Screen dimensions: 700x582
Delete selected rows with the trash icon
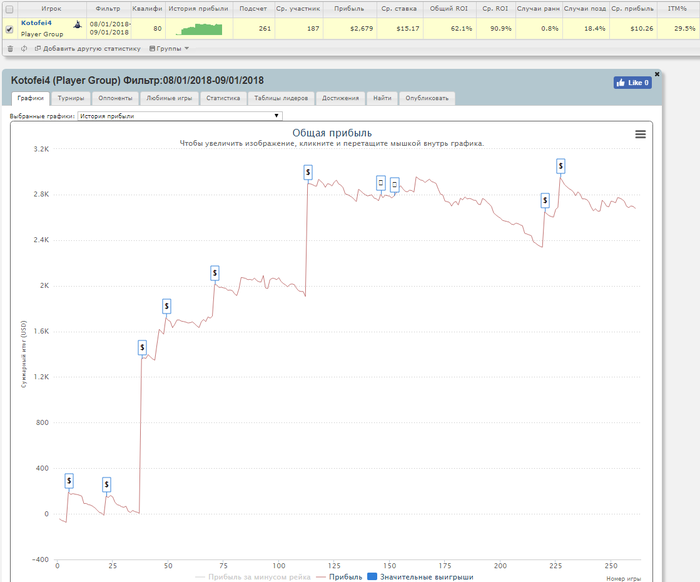point(10,49)
